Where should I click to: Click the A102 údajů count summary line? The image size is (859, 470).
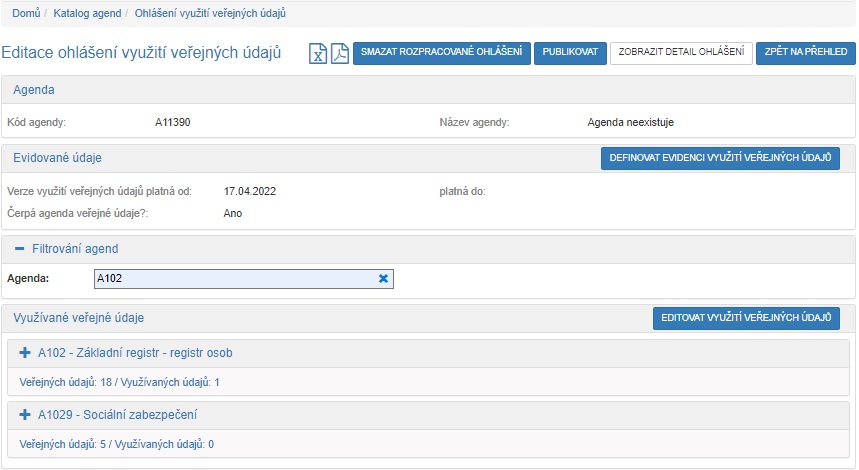click(x=119, y=382)
